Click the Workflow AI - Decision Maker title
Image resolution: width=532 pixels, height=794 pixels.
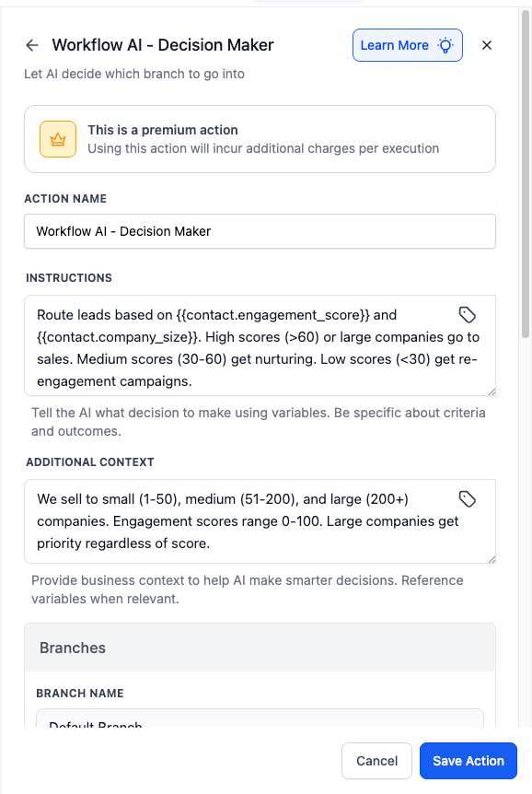click(x=164, y=44)
